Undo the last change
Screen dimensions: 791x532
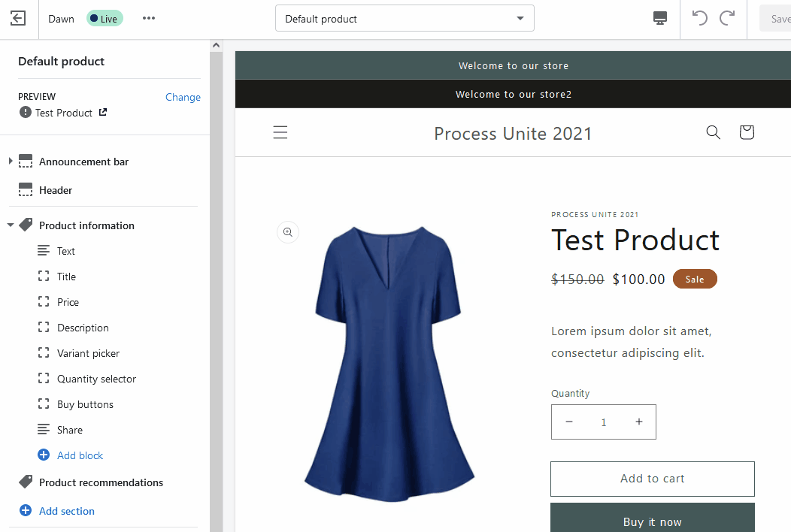(700, 18)
